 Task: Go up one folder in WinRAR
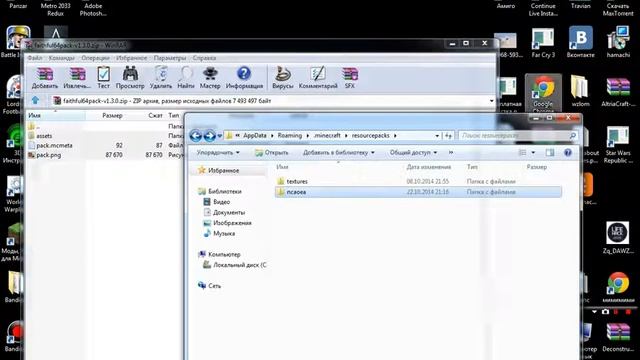point(35,100)
